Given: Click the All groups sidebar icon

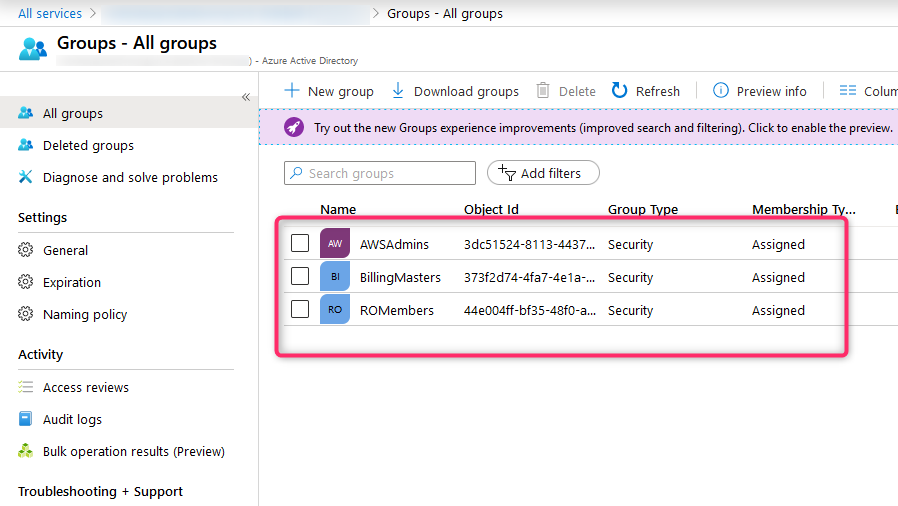Looking at the screenshot, I should 25,113.
